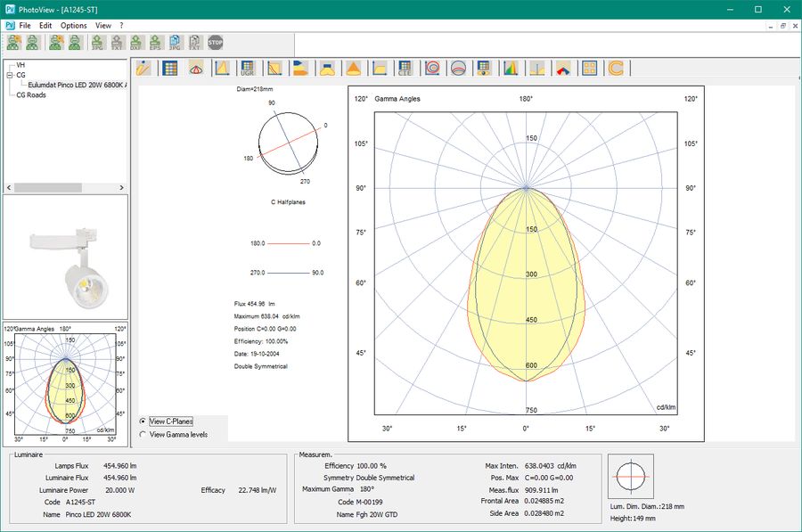Copy diagram as JPG to clipboard
The width and height of the screenshot is (802, 532).
coord(175,43)
